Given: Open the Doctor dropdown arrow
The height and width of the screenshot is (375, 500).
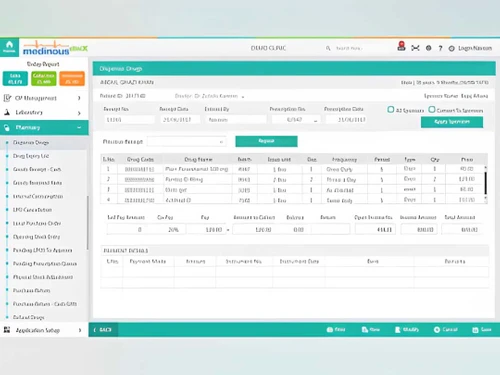Looking at the screenshot, I should click(x=243, y=97).
